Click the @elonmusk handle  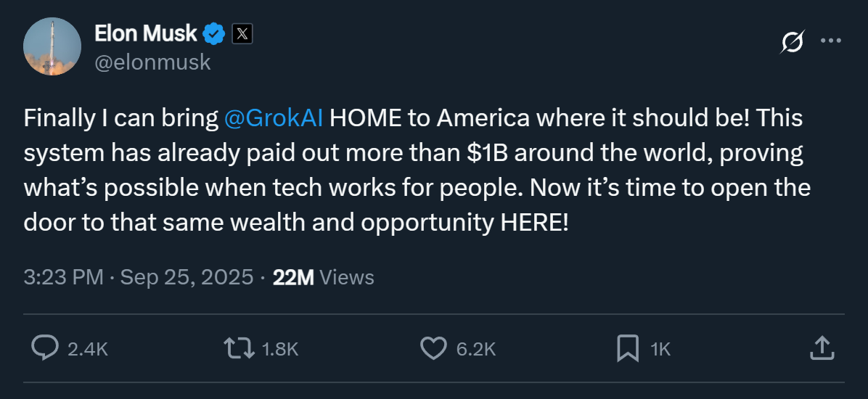click(x=152, y=62)
